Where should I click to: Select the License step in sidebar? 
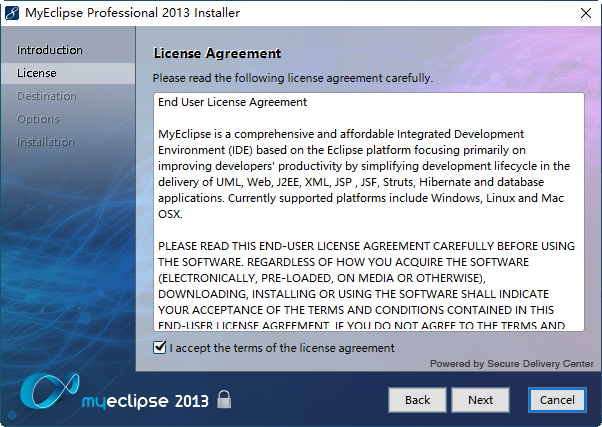pos(37,73)
